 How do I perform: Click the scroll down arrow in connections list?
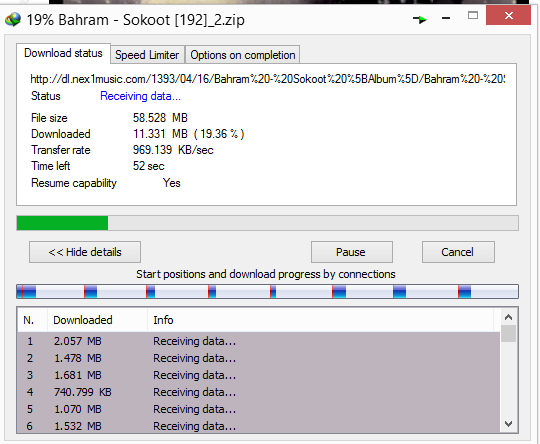508,424
